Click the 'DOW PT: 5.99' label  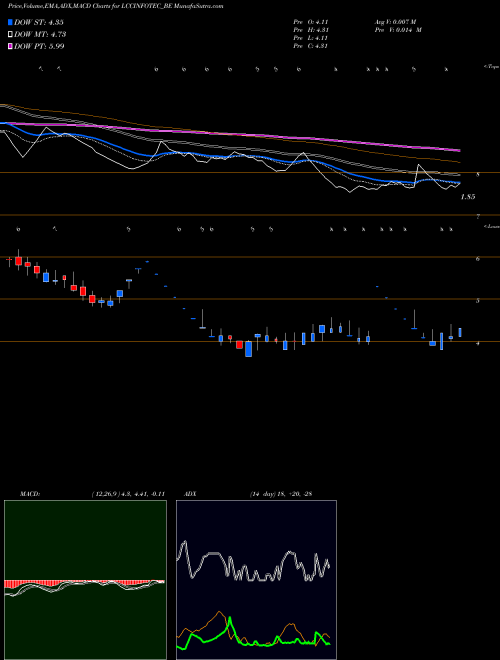tap(39, 46)
